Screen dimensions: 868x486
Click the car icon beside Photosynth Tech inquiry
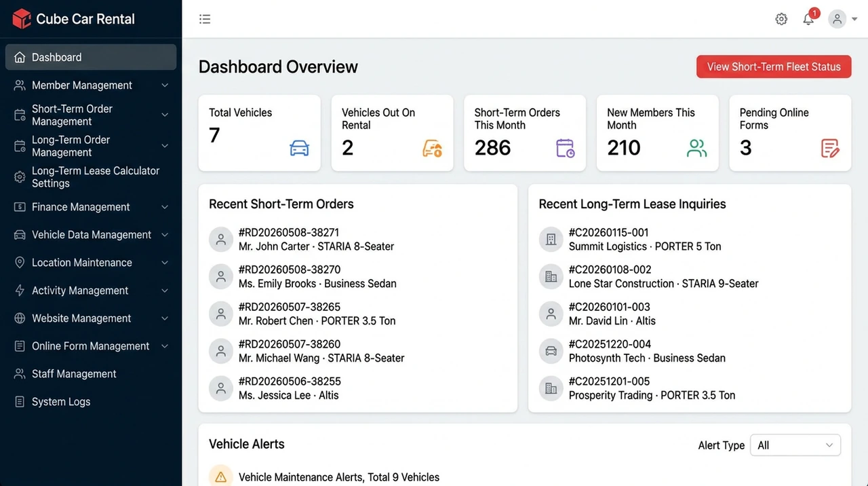click(x=551, y=351)
